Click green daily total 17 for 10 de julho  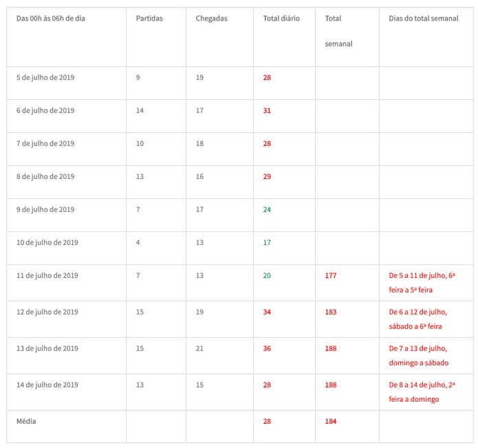pyautogui.click(x=267, y=243)
